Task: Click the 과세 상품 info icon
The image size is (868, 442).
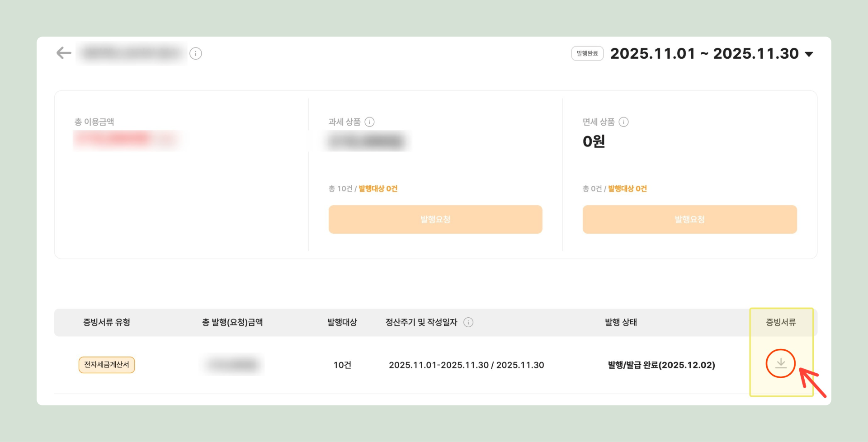Action: [x=369, y=122]
